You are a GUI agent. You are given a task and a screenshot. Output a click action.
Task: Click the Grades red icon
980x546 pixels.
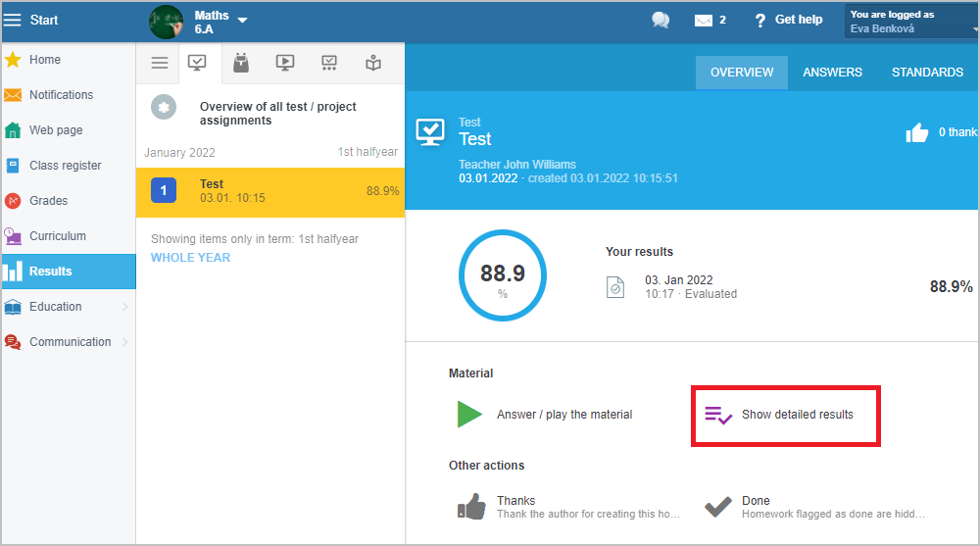[x=13, y=201]
